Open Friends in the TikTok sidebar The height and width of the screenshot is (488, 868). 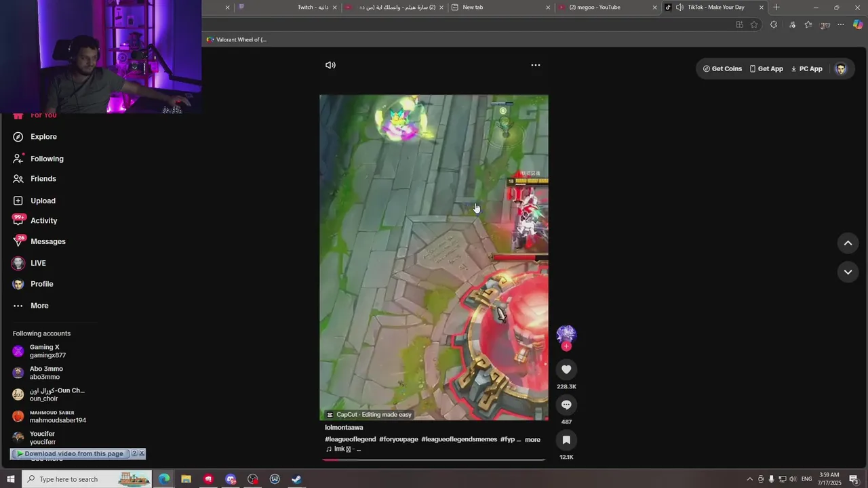[x=35, y=179]
